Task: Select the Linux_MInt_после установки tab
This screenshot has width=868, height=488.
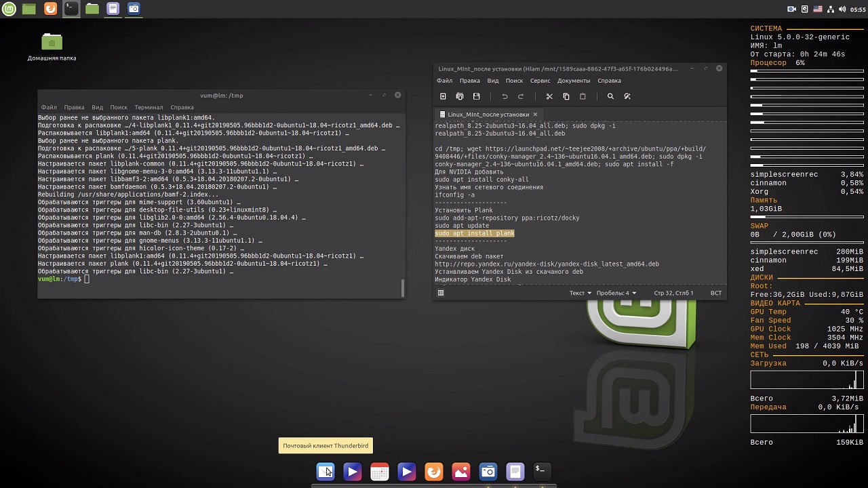Action: (x=488, y=115)
